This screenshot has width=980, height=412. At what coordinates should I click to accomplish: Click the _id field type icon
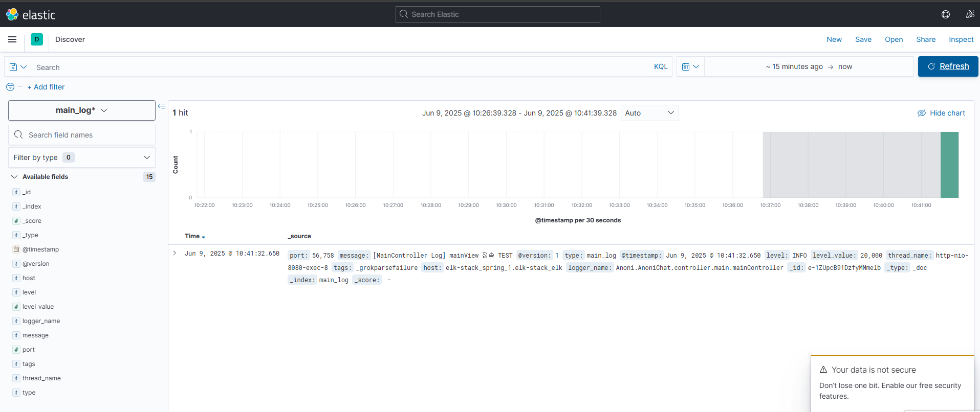point(16,192)
